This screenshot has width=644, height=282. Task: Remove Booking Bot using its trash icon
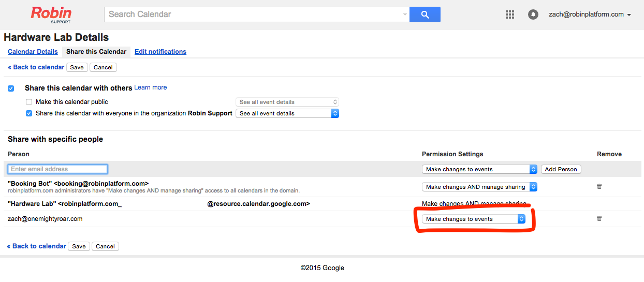pos(599,186)
